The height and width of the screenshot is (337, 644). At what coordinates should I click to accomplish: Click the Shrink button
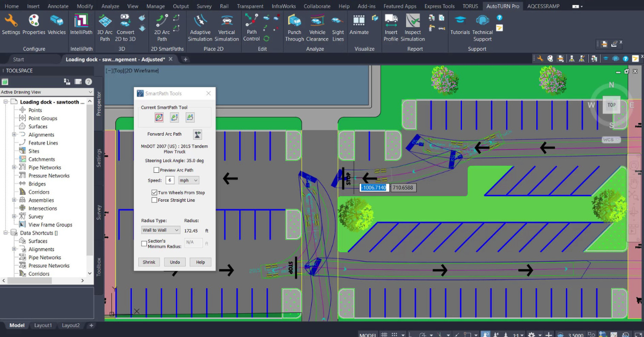(149, 262)
